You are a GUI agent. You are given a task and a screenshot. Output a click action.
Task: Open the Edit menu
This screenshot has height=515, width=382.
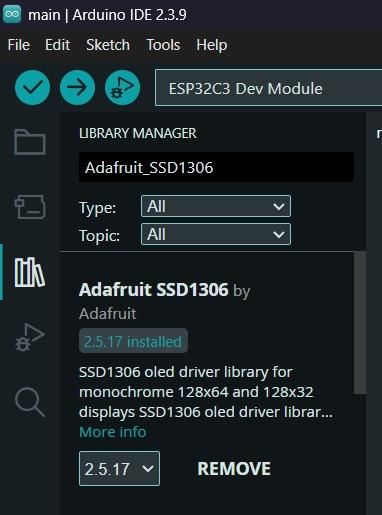point(58,45)
